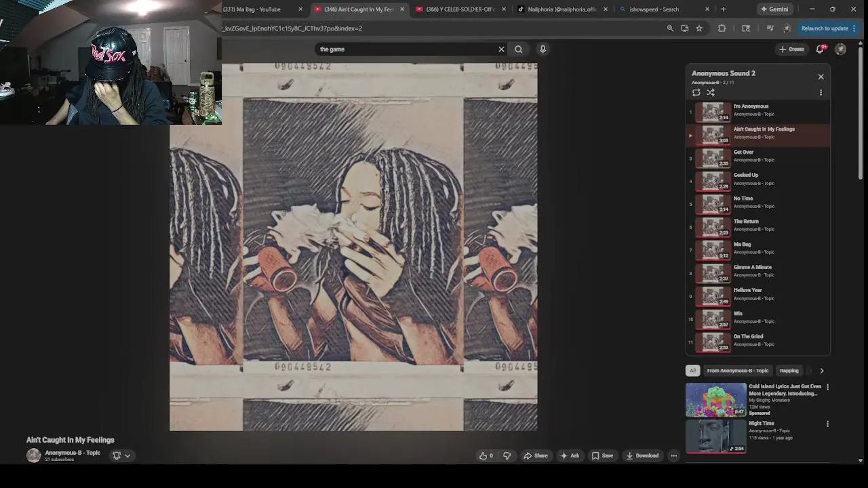The image size is (868, 488).
Task: Select the All filter chip
Action: [x=692, y=371]
